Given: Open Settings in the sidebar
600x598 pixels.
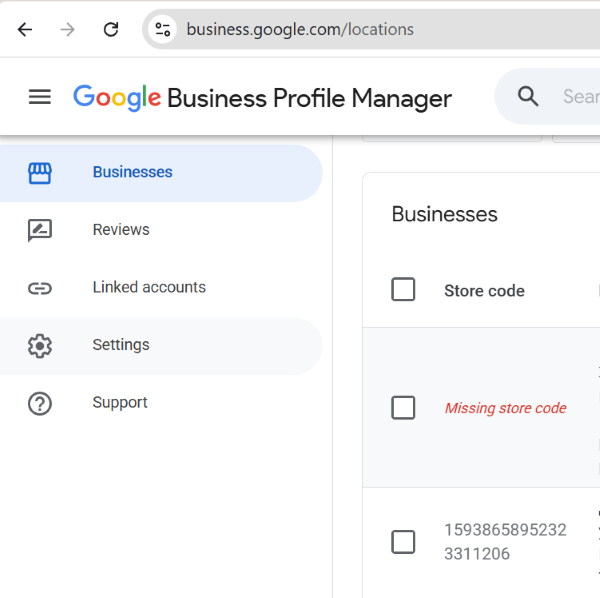Looking at the screenshot, I should click(161, 346).
